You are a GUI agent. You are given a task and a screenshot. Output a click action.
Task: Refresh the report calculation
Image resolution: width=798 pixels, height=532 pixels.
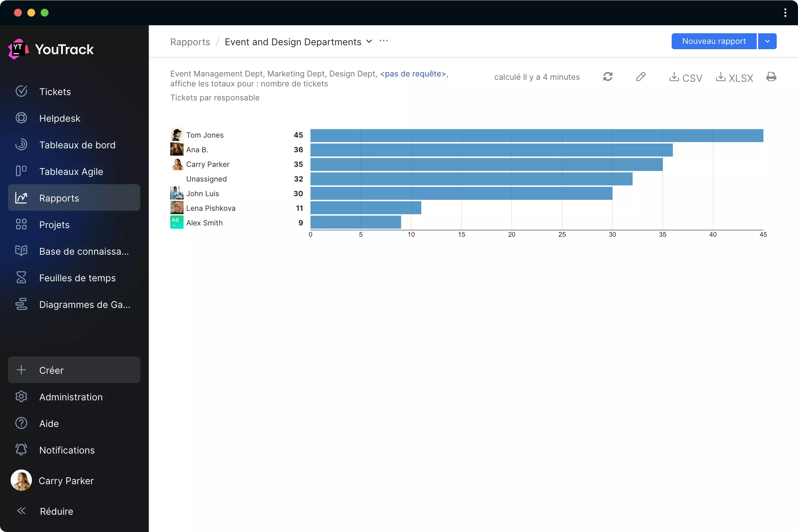click(608, 77)
